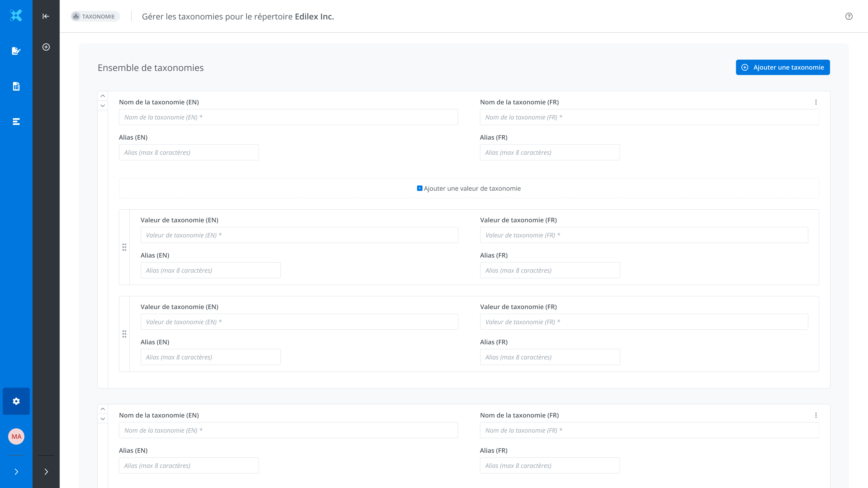Collapse the dark side panel

pyautogui.click(x=46, y=16)
